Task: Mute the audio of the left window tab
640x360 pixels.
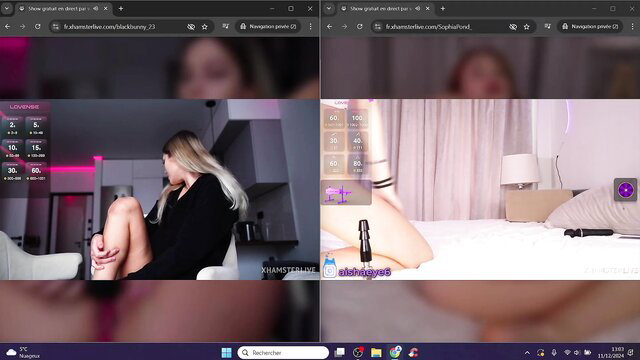Action: pyautogui.click(x=95, y=9)
